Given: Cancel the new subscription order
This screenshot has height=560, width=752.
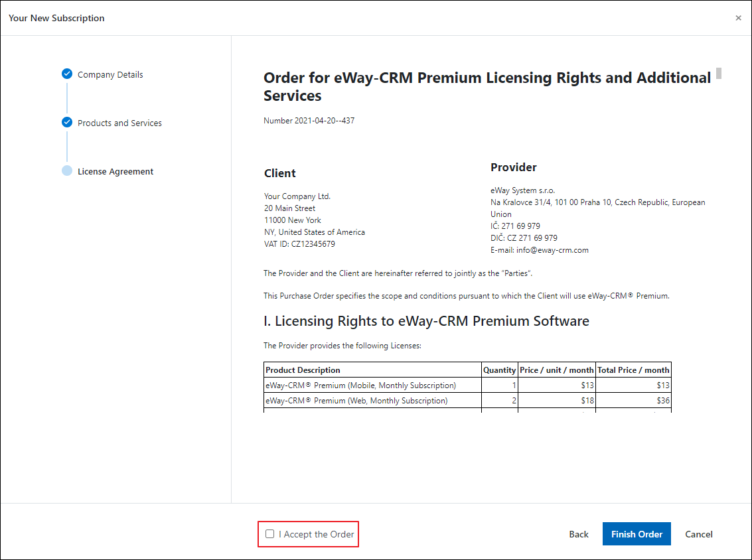Looking at the screenshot, I should pos(698,534).
